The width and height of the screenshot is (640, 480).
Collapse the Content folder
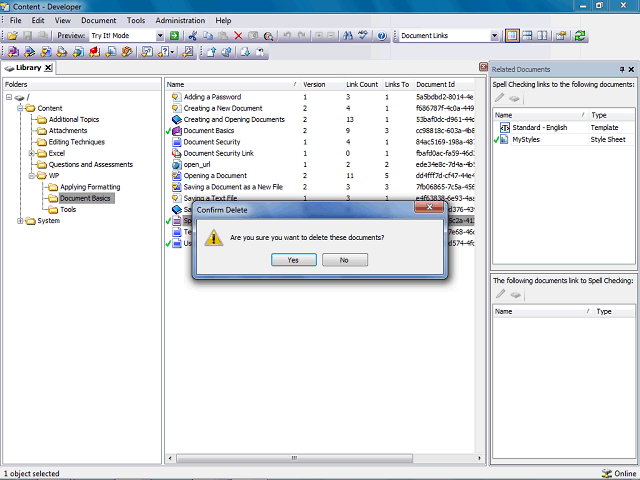pyautogui.click(x=20, y=108)
